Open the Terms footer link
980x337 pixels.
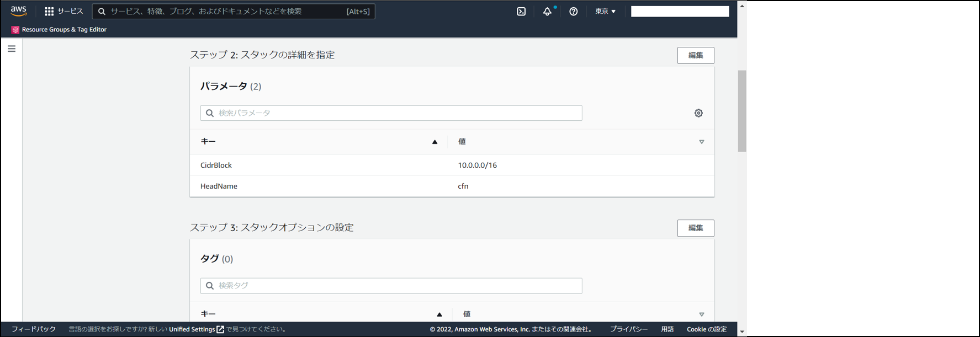coord(668,329)
